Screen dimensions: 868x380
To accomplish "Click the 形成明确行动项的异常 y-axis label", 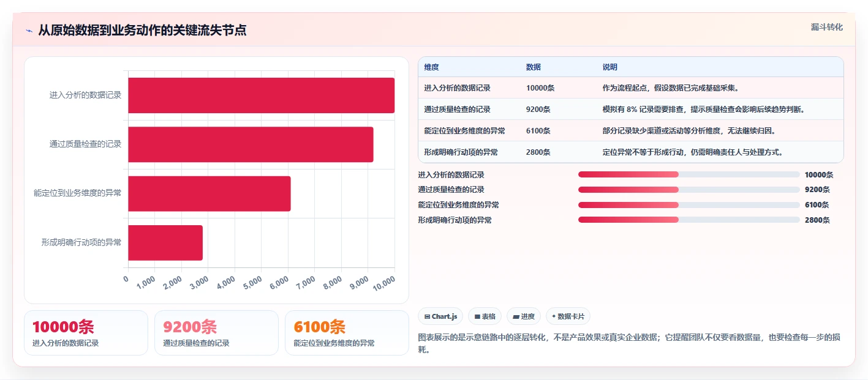I will (81, 242).
